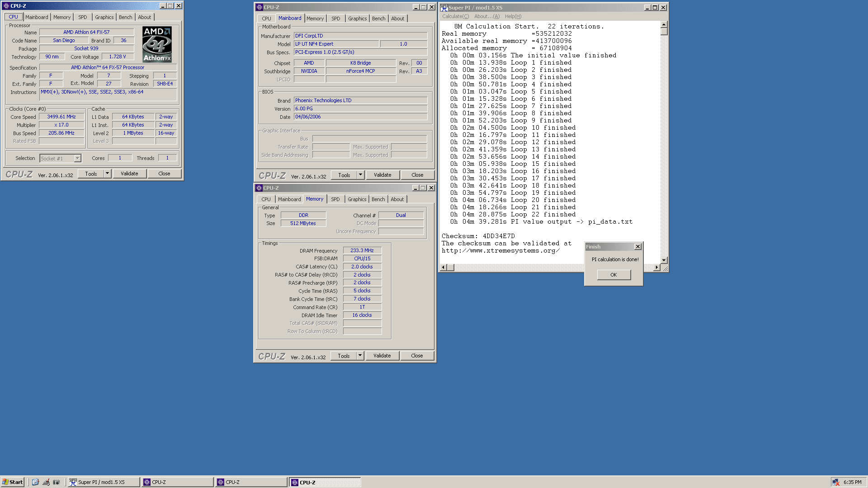
Task: Activate the first CPU-Z taskbar button
Action: 177,482
